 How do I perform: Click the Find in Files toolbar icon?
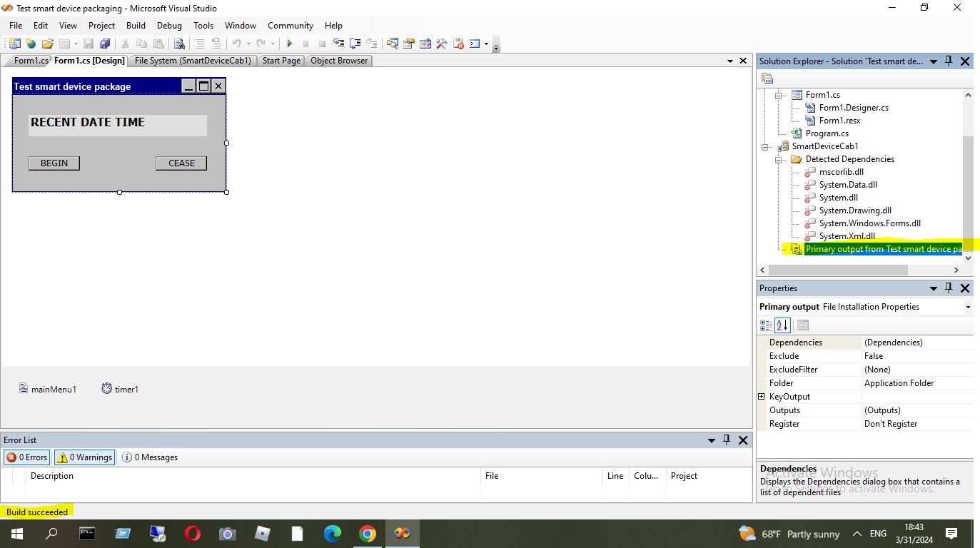coord(179,44)
